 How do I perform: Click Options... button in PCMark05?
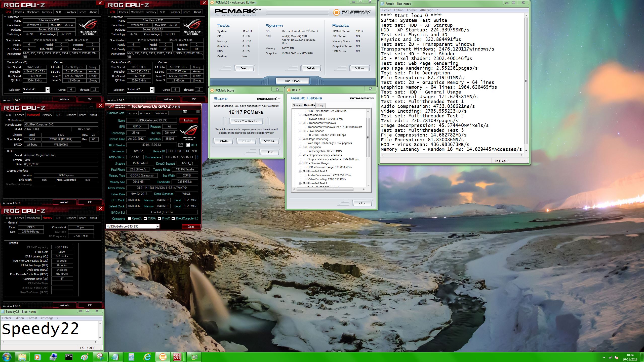point(360,68)
